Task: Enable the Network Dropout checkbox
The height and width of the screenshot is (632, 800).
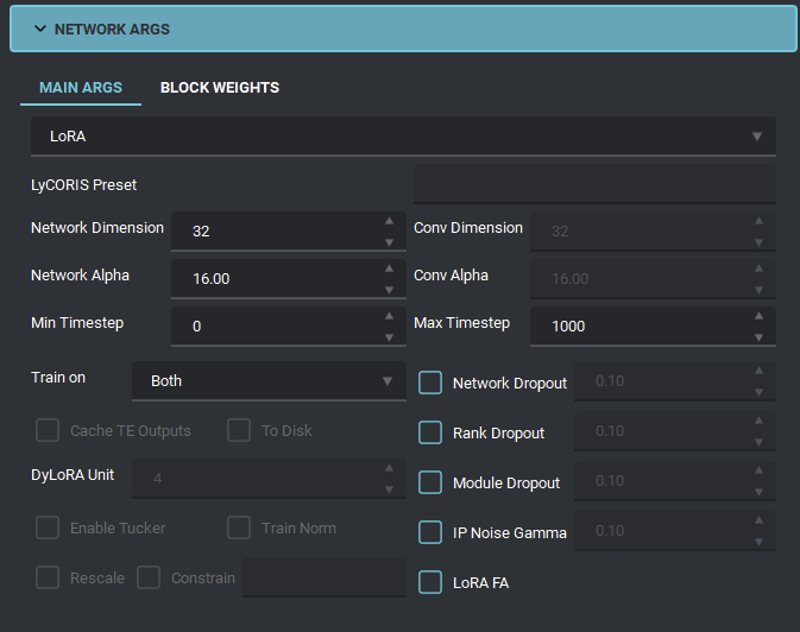Action: [x=430, y=383]
